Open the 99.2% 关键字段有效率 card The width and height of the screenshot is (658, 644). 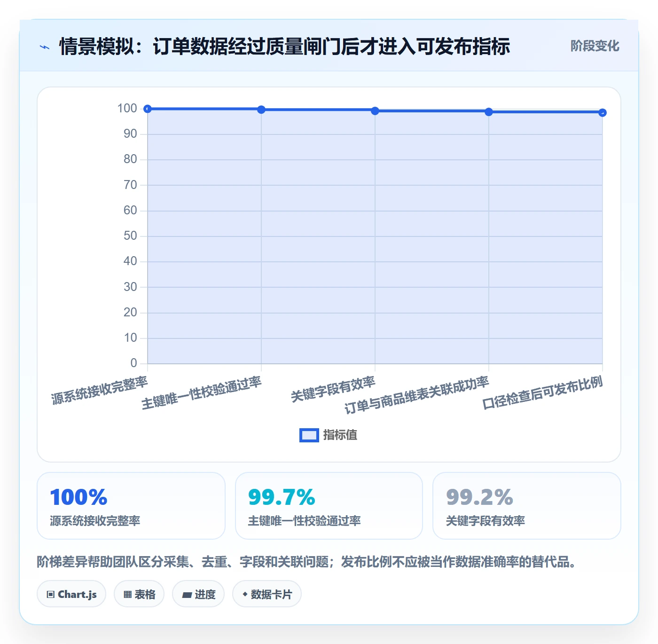pos(527,506)
